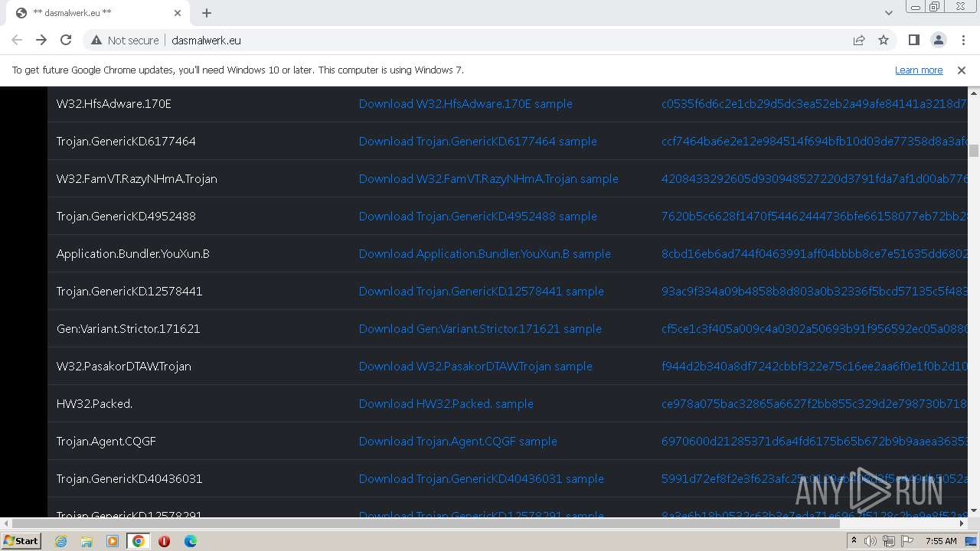This screenshot has width=980, height=551.
Task: Open a new browser tab
Action: (x=207, y=13)
